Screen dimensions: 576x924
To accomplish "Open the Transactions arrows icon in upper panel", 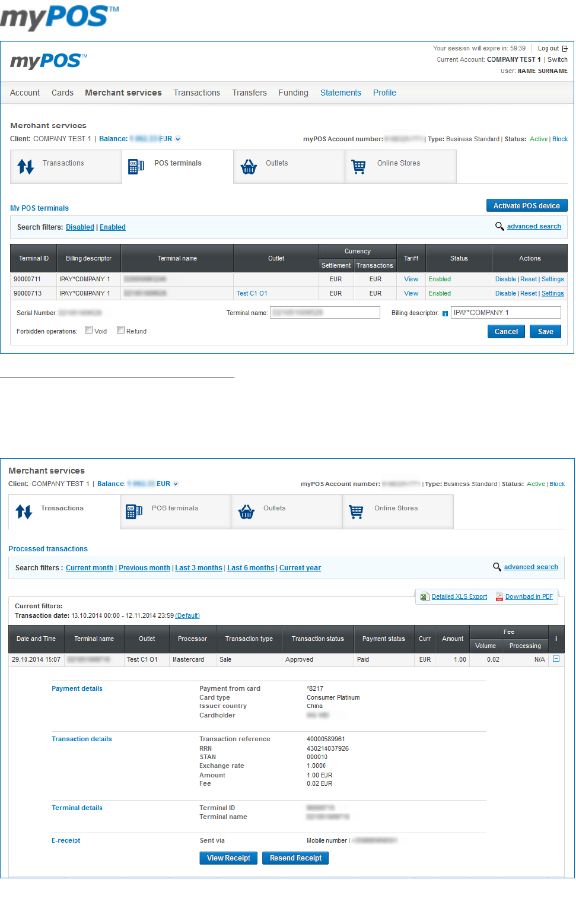I will 26,167.
